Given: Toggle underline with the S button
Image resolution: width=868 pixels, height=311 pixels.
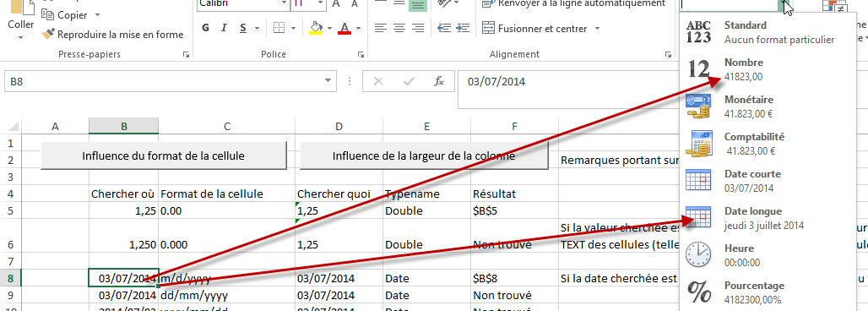Looking at the screenshot, I should tap(242, 28).
